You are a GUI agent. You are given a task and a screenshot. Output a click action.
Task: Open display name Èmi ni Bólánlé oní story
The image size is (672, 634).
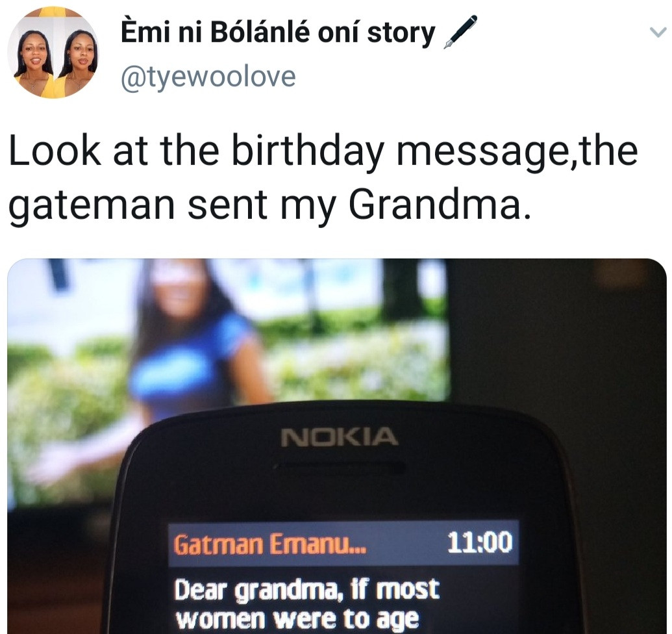click(278, 32)
